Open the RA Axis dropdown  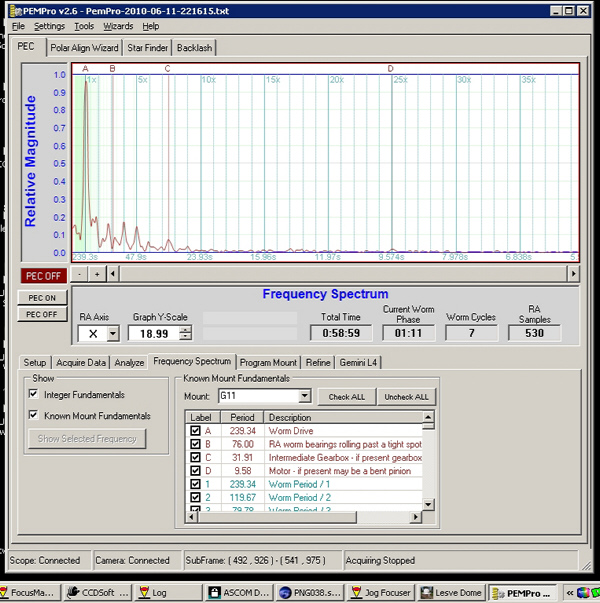(x=113, y=333)
